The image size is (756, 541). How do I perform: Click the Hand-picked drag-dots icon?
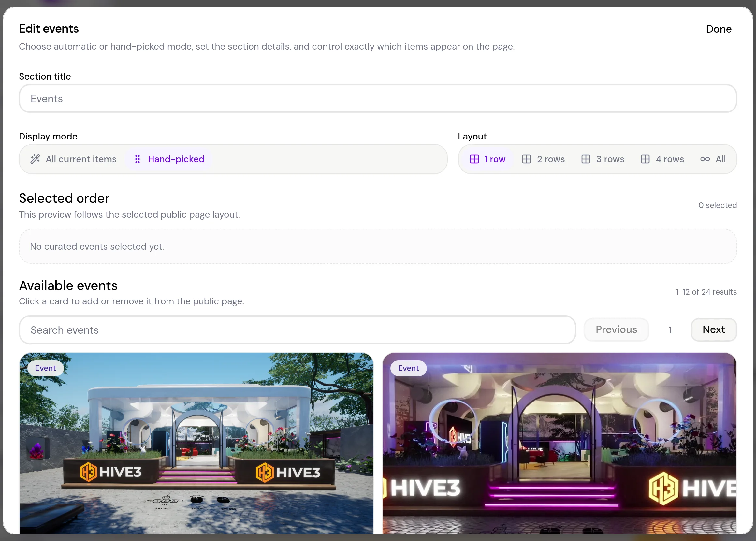coord(138,159)
